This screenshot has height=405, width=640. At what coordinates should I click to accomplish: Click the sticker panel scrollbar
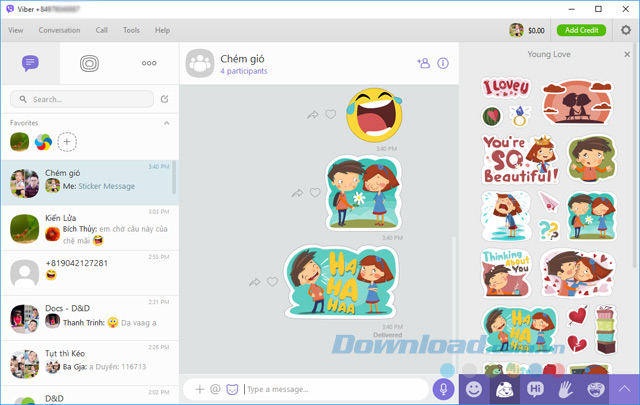coord(635,155)
